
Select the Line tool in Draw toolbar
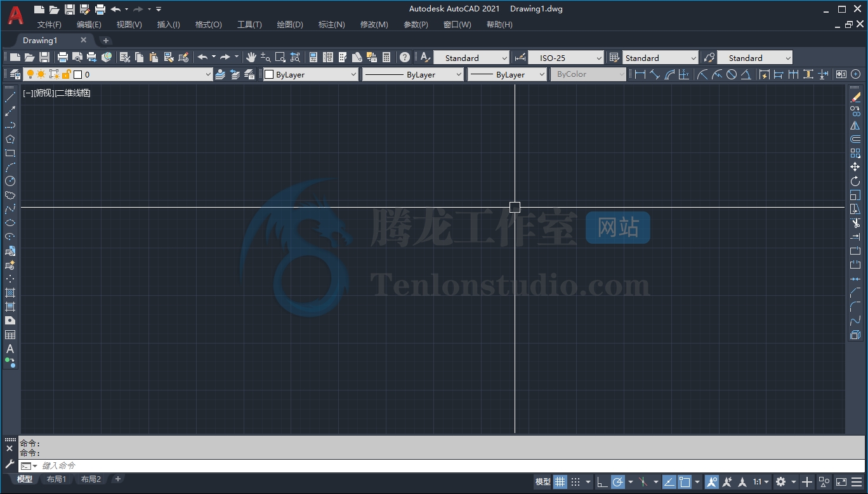point(10,97)
